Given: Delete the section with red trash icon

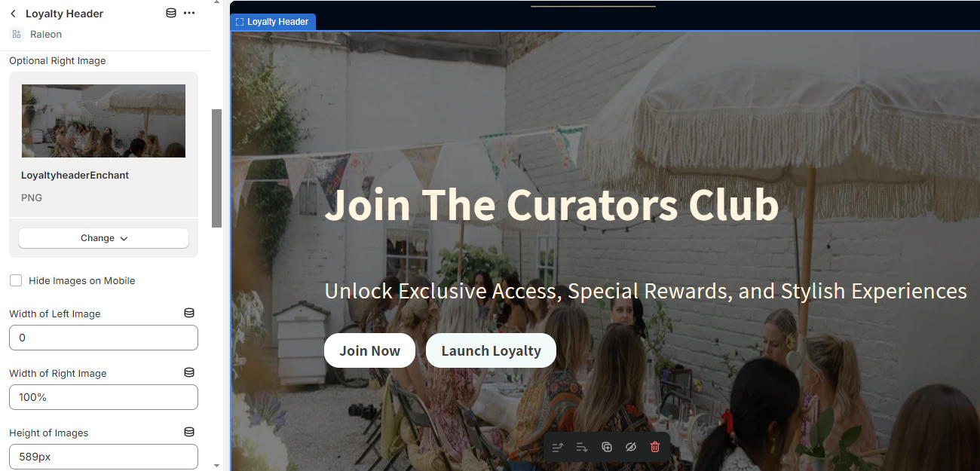Looking at the screenshot, I should [655, 447].
